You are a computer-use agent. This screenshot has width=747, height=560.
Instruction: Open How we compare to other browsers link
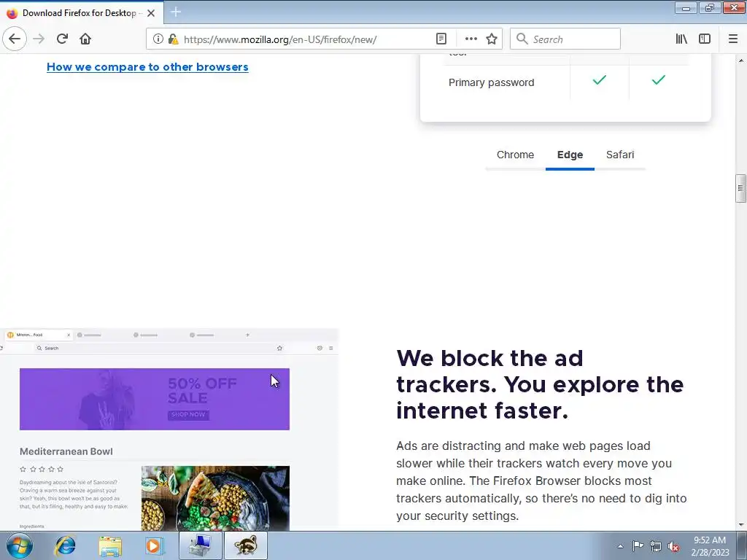tap(147, 66)
